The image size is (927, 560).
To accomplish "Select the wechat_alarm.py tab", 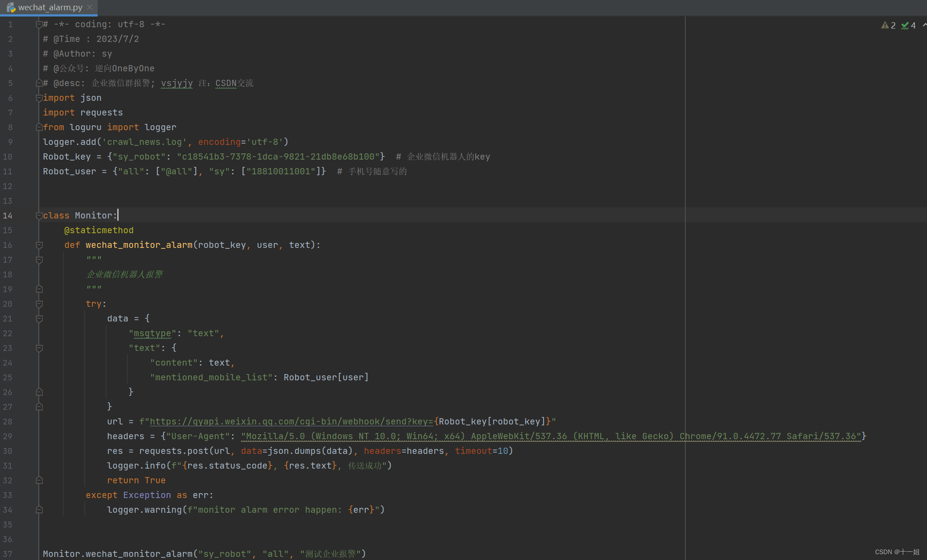I will pos(50,8).
